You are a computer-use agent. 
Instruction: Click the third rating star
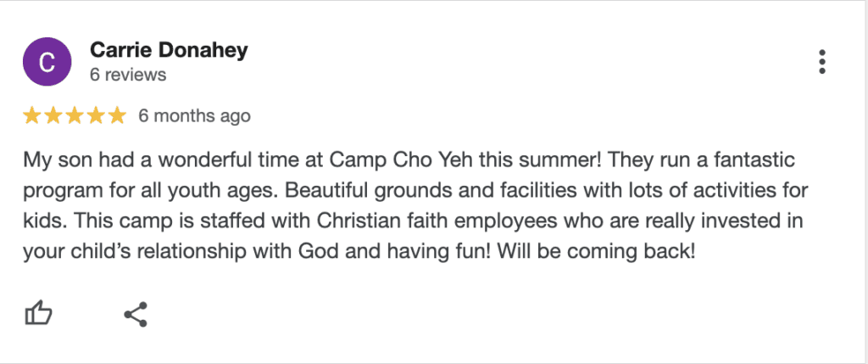click(x=74, y=115)
